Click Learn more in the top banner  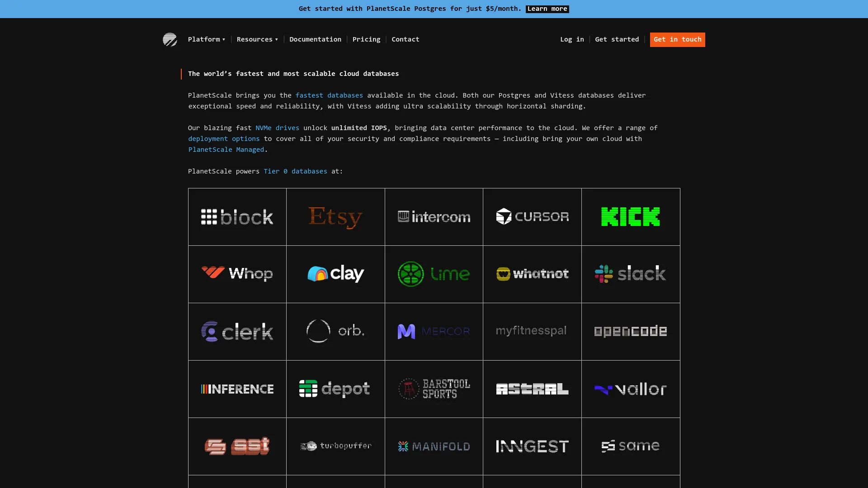point(547,9)
